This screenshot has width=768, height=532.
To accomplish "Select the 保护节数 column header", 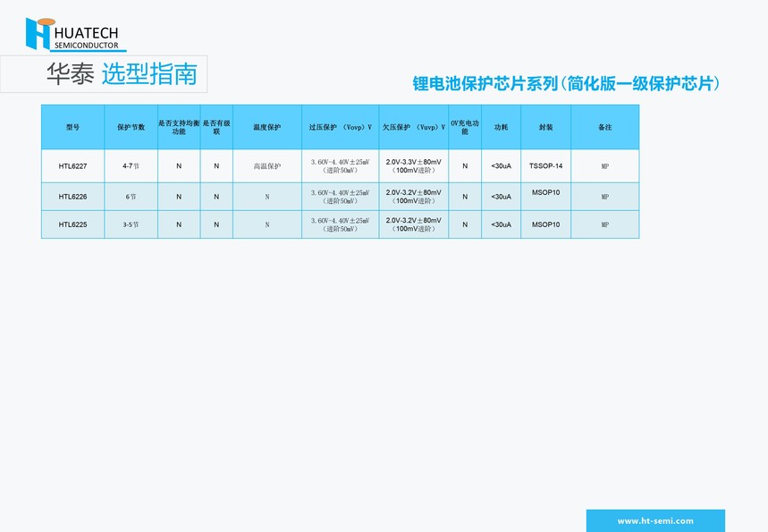I will tap(131, 127).
